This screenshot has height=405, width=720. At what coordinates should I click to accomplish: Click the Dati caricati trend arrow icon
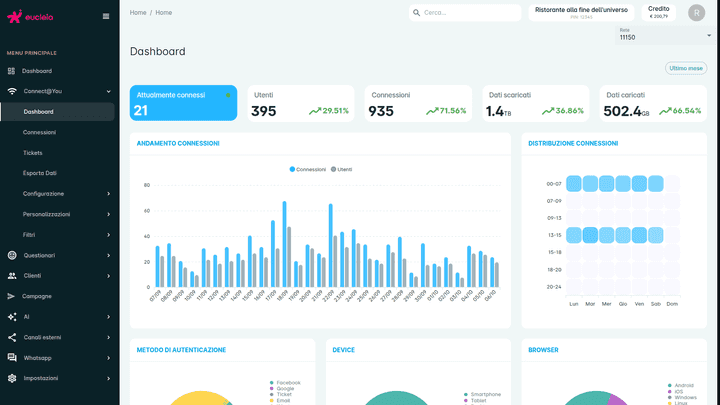click(665, 111)
